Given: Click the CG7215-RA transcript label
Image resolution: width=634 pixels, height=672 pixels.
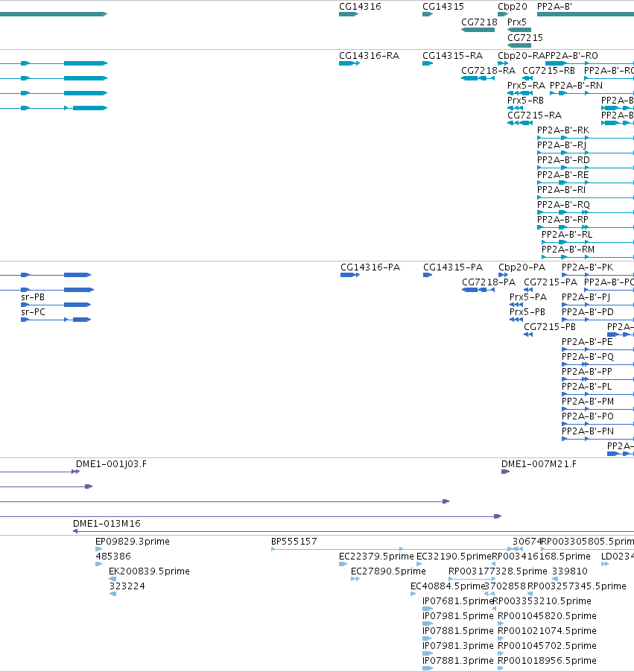Looking at the screenshot, I should click(535, 115).
